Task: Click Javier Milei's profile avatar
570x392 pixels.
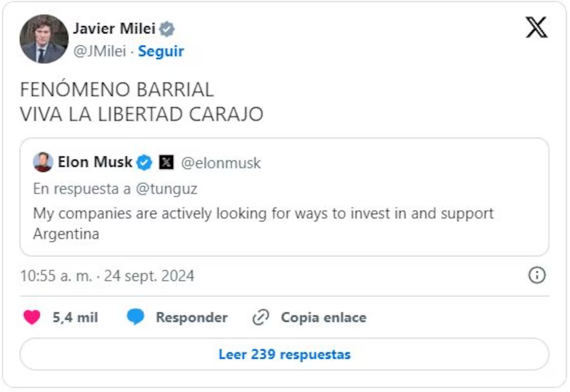Action: [x=44, y=39]
